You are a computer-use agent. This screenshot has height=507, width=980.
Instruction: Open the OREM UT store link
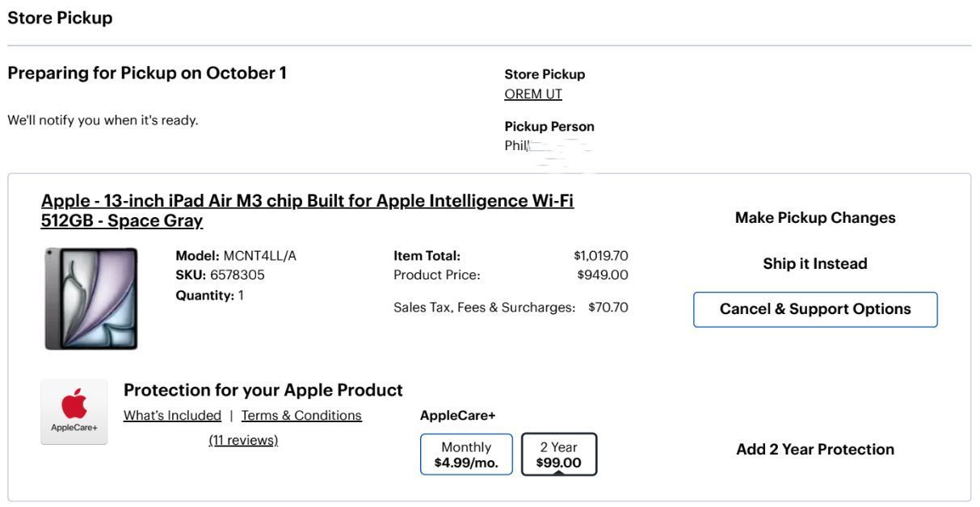[533, 94]
